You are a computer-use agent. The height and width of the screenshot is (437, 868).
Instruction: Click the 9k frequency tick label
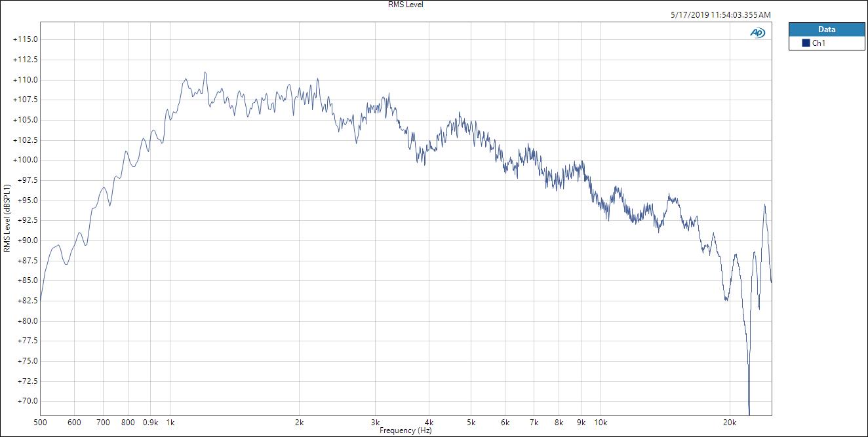tap(581, 423)
